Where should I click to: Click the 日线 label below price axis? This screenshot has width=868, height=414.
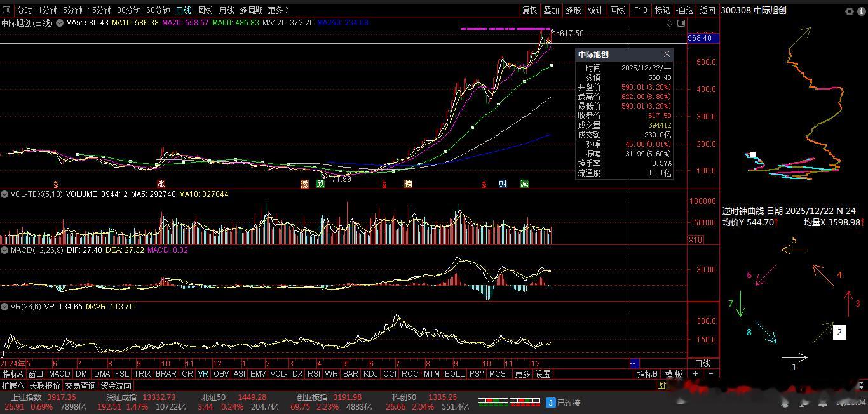[x=703, y=364]
